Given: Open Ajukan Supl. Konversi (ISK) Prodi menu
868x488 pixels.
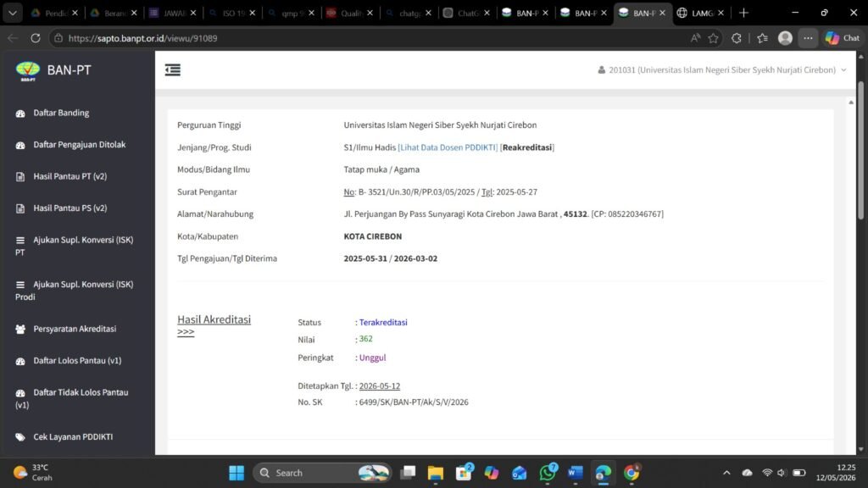Looking at the screenshot, I should click(x=75, y=291).
